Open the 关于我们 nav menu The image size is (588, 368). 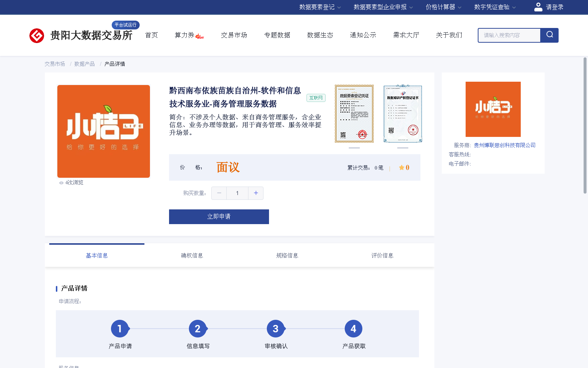(449, 35)
